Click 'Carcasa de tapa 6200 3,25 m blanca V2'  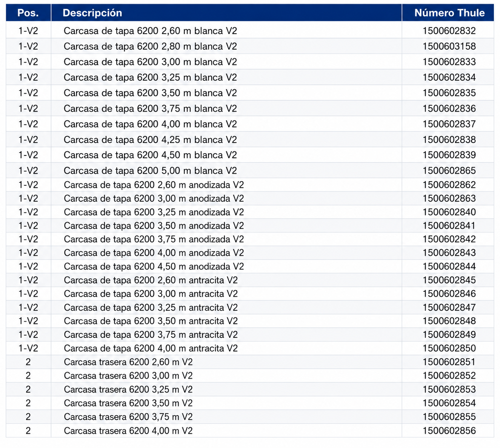(x=150, y=77)
